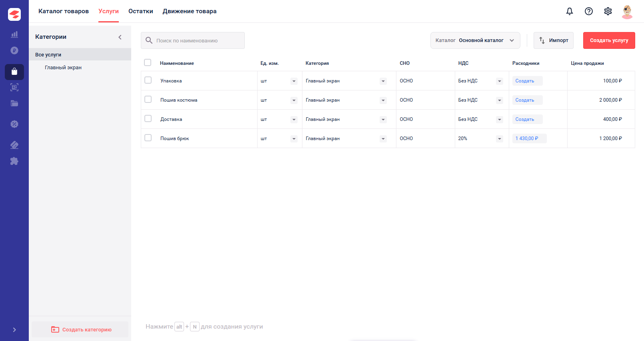Switch to the Каталог товаров tab

(x=64, y=11)
